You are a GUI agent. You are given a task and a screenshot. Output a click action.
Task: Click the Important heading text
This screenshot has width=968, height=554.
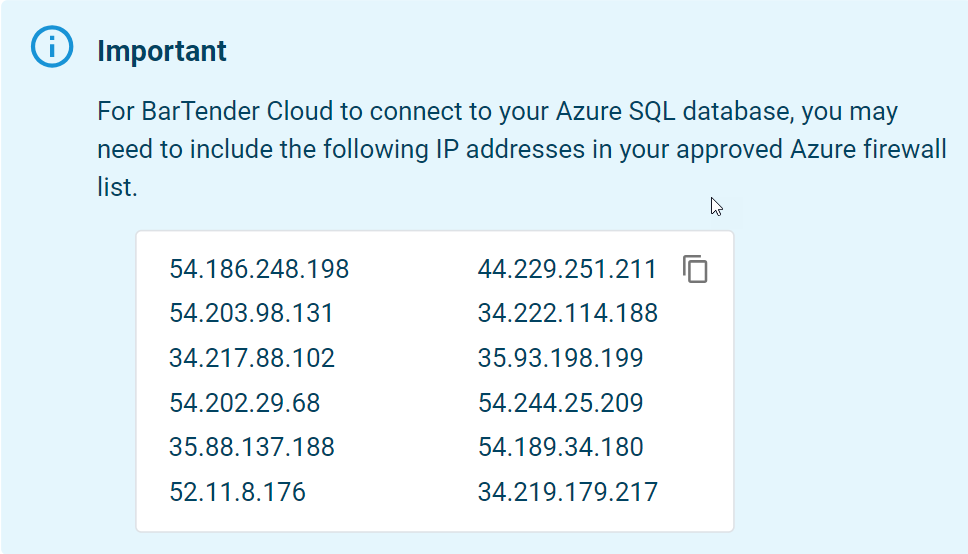tap(162, 51)
